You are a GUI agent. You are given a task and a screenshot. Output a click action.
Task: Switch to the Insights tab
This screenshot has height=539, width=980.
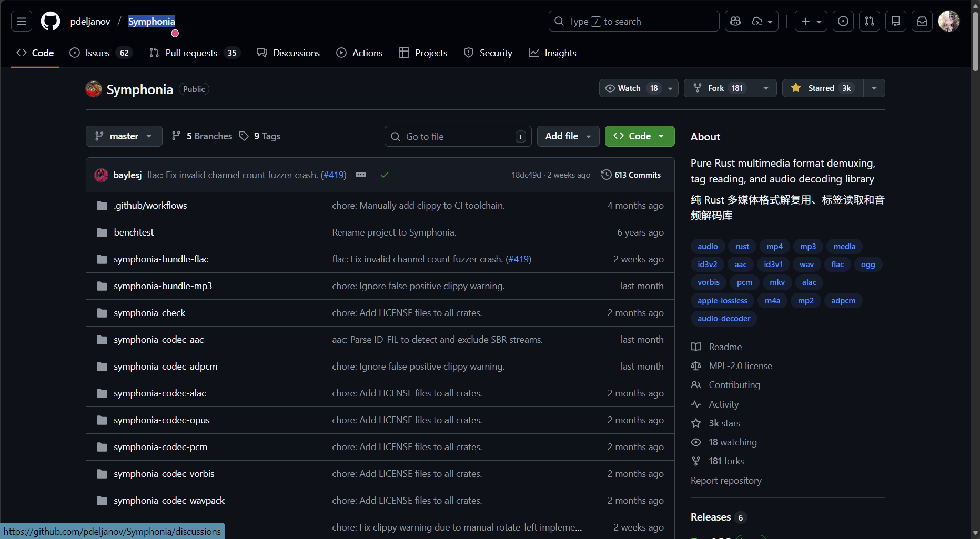click(552, 53)
